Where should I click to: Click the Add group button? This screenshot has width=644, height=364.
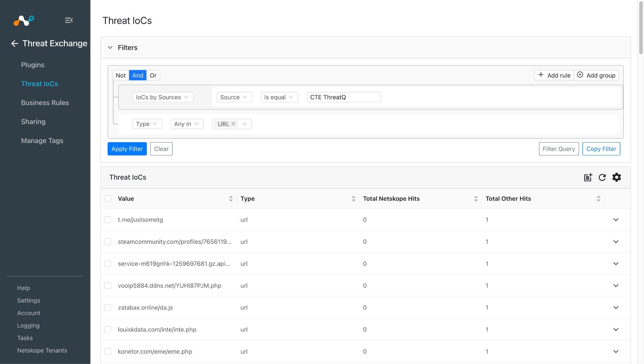pyautogui.click(x=597, y=75)
